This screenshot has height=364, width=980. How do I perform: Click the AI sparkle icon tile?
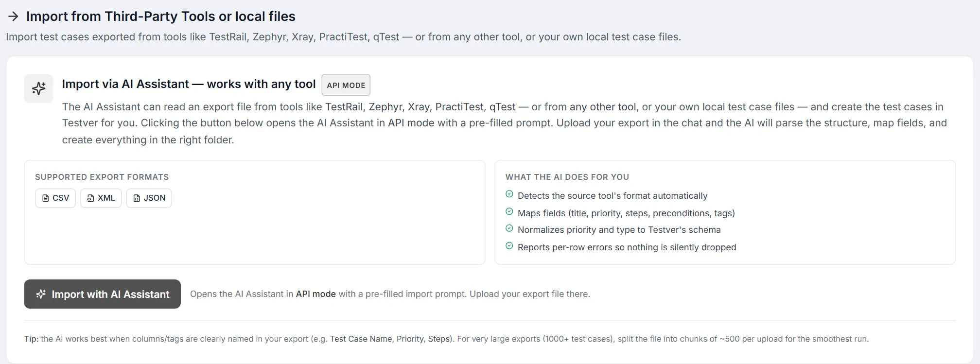coord(39,88)
